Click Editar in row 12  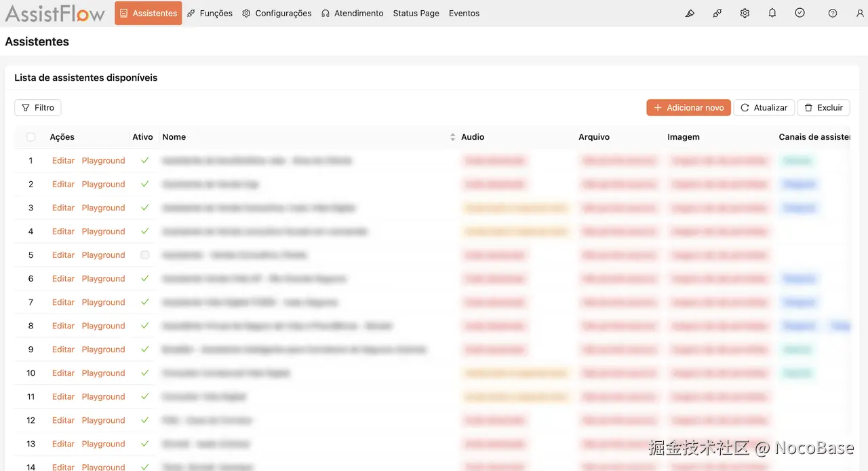tap(63, 420)
